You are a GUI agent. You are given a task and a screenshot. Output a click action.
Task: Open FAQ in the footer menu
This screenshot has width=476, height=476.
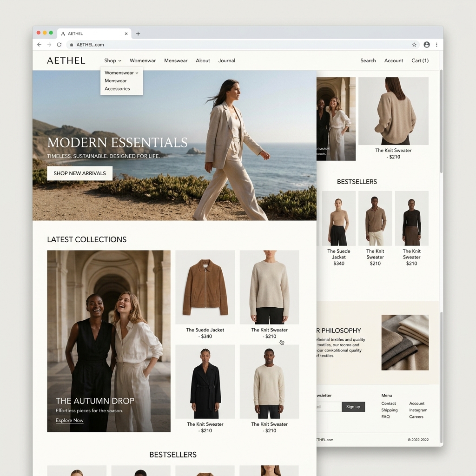coord(385,417)
